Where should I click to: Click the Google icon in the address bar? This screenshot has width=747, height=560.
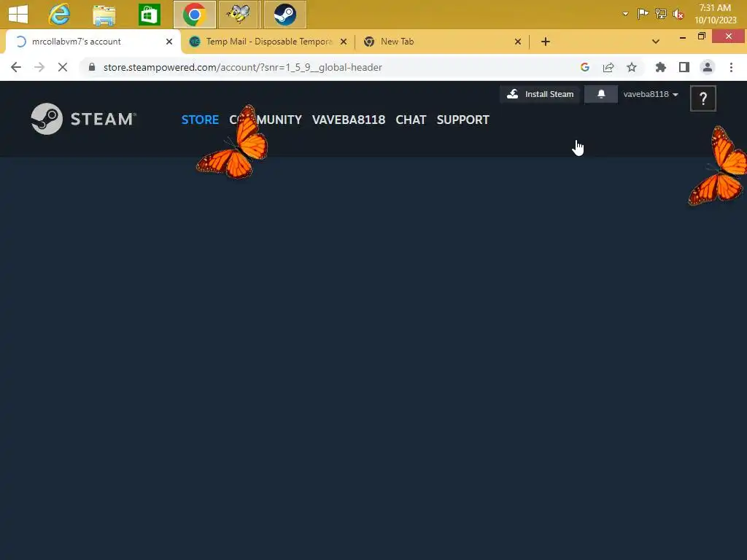point(585,67)
